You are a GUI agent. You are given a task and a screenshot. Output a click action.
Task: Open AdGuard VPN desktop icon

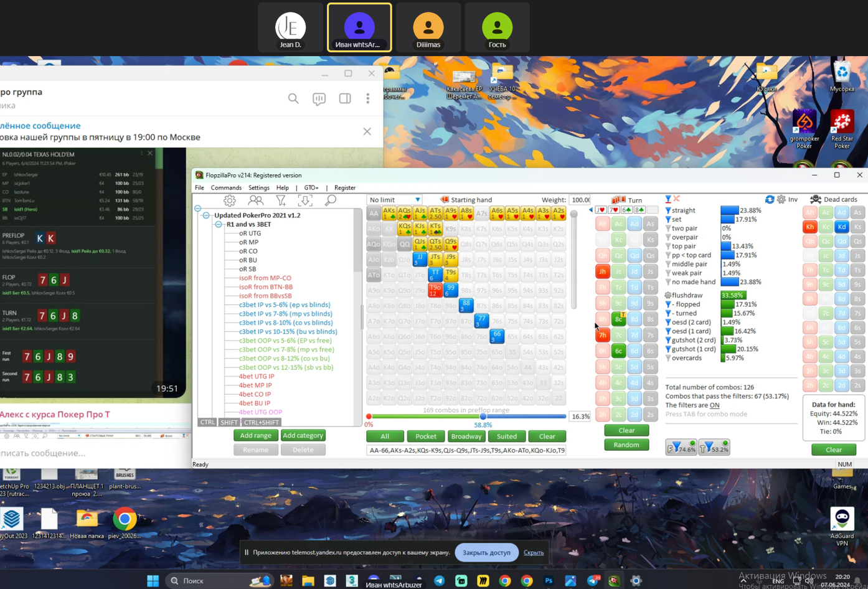coord(842,527)
